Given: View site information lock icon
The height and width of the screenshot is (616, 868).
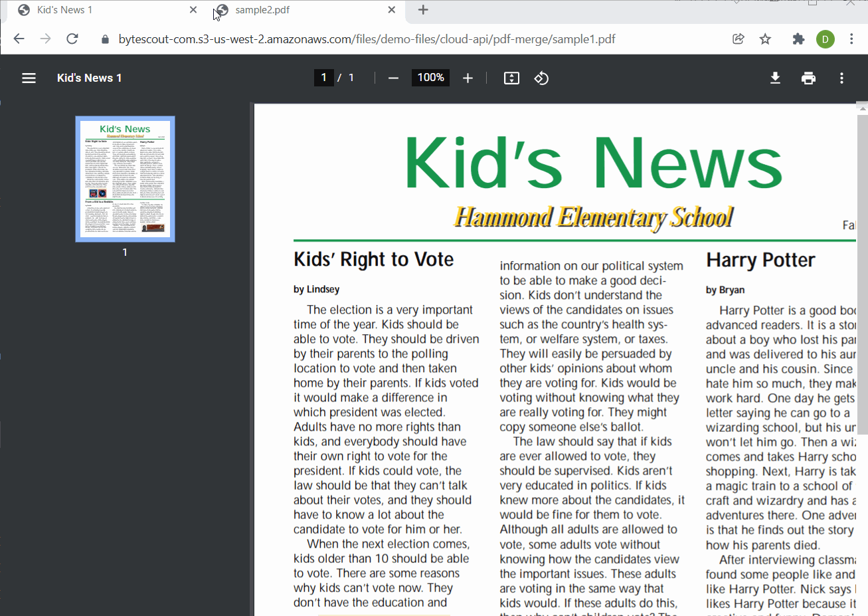Looking at the screenshot, I should pos(105,39).
